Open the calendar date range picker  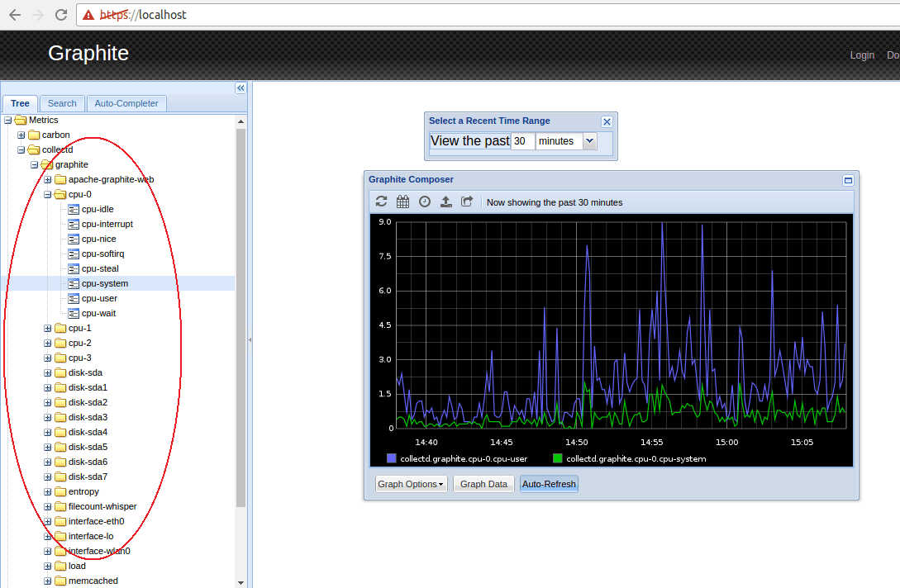[402, 201]
